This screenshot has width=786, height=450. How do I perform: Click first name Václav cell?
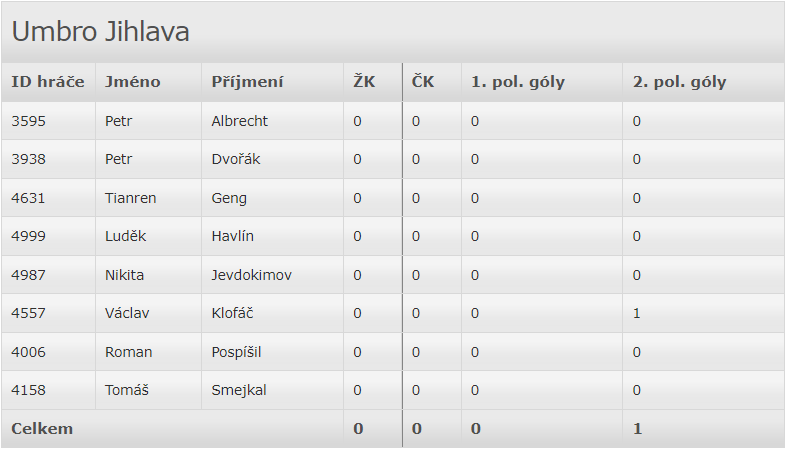(x=127, y=313)
